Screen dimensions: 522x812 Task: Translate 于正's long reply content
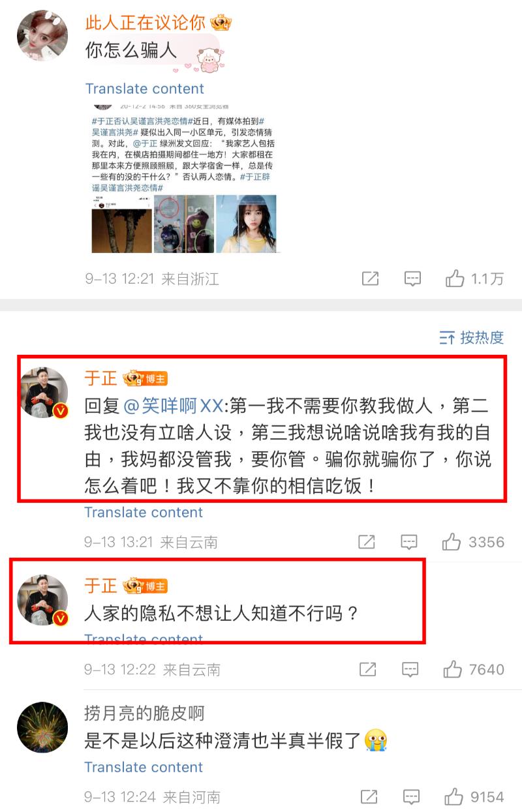pos(144,513)
